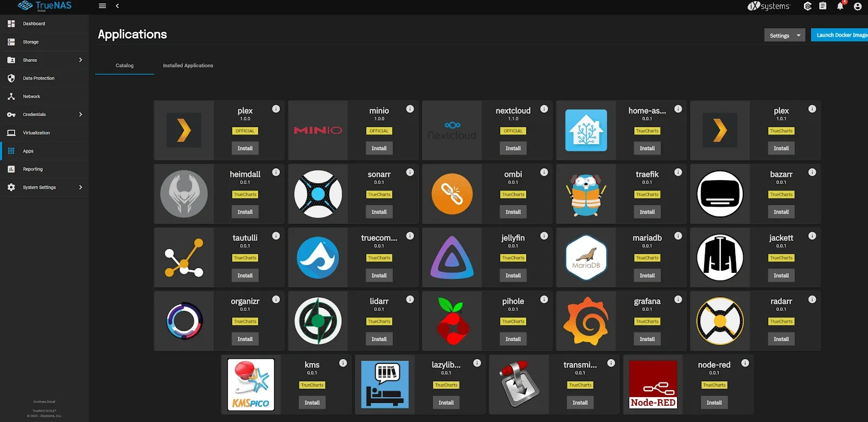This screenshot has width=868, height=422.
Task: Click the clipboard tasks icon
Action: [x=823, y=6]
